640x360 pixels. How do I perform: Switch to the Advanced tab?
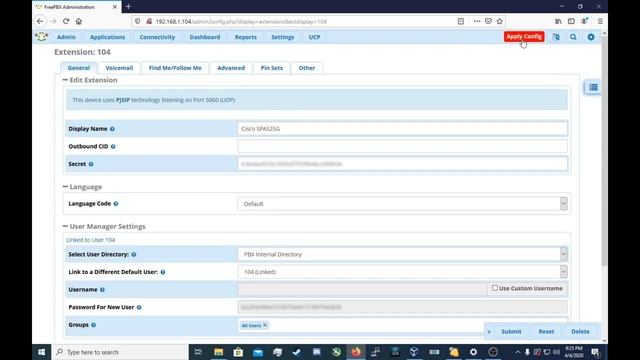pyautogui.click(x=231, y=68)
